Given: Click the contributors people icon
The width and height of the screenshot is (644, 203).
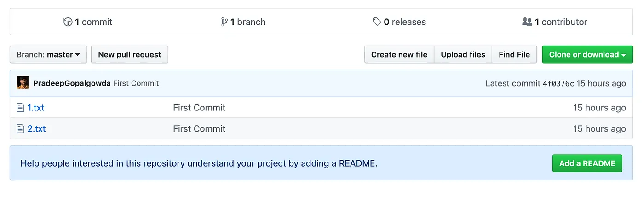Looking at the screenshot, I should [x=527, y=22].
